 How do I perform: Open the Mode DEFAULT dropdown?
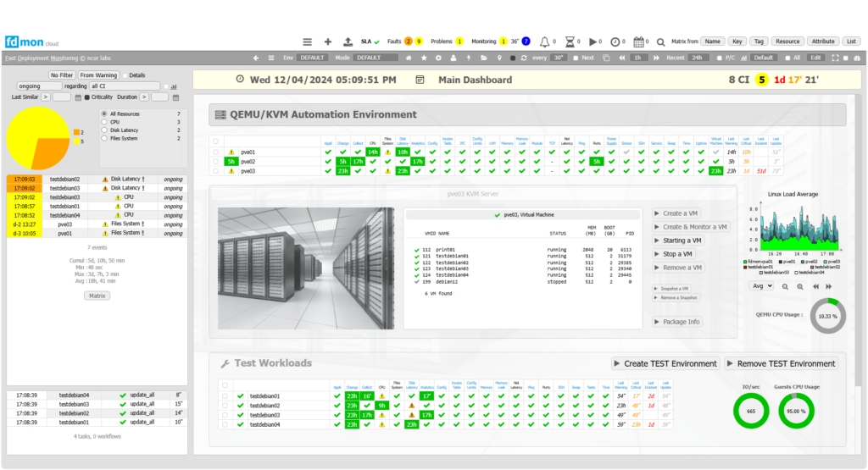point(375,58)
